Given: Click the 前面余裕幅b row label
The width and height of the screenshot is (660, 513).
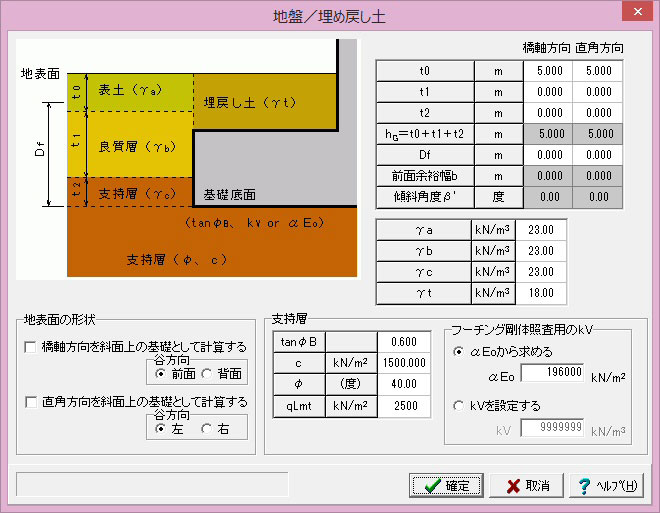Looking at the screenshot, I should point(425,176).
